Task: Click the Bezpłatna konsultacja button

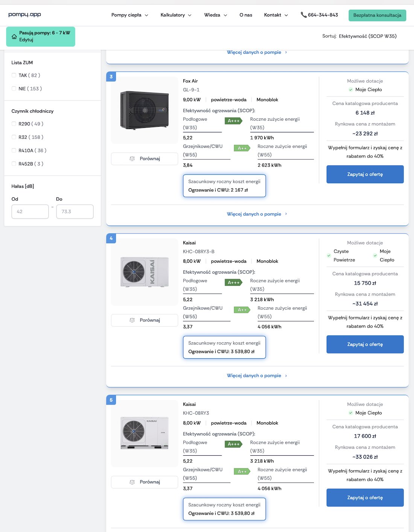Action: [x=377, y=15]
